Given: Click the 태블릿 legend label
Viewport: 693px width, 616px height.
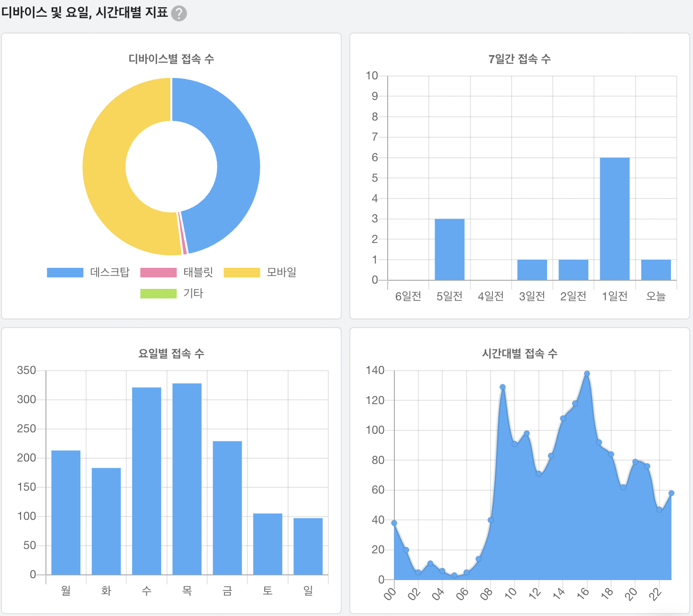Looking at the screenshot, I should (x=198, y=272).
